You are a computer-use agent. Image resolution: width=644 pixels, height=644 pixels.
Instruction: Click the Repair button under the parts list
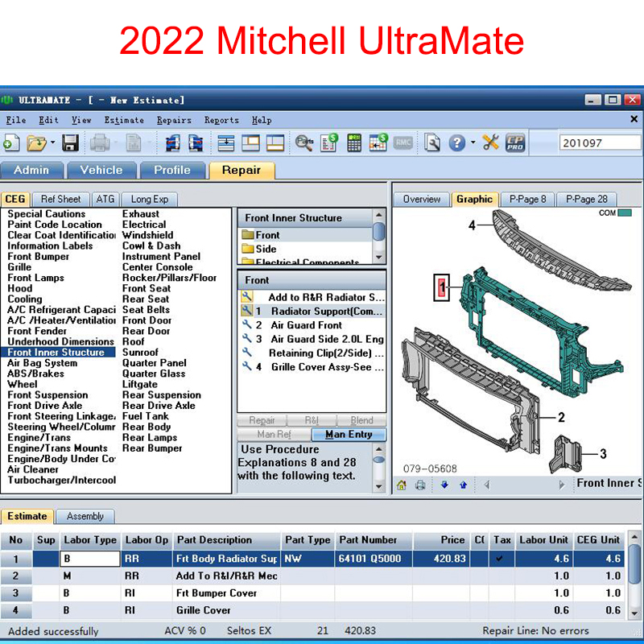pos(262,420)
